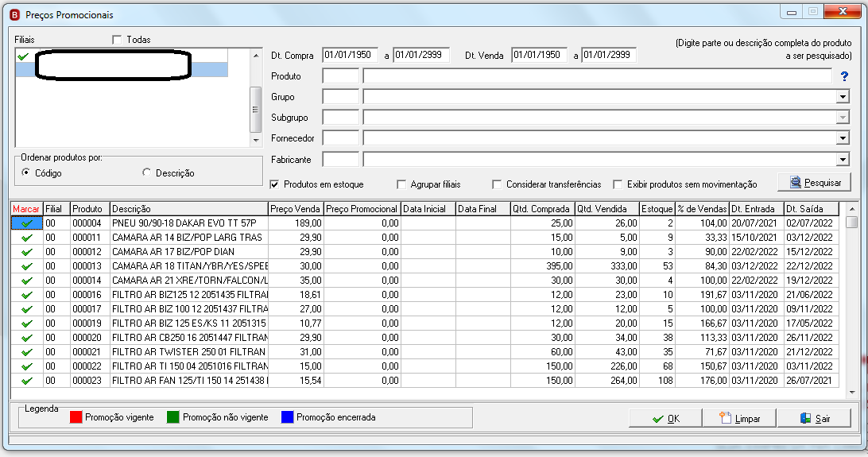Image resolution: width=868 pixels, height=457 pixels.
Task: Click the green checkmark for product 000014
Action: pos(27,281)
